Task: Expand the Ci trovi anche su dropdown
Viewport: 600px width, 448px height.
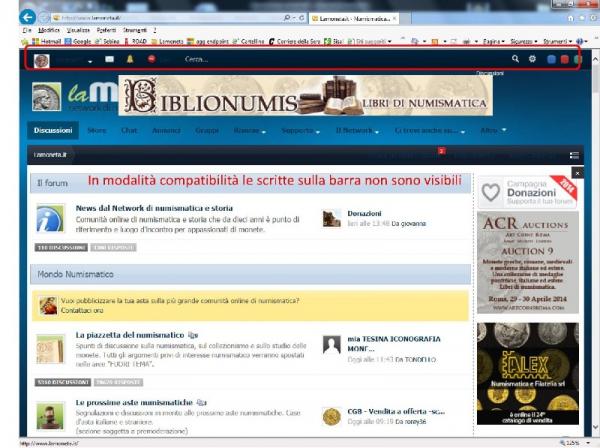Action: pos(430,130)
